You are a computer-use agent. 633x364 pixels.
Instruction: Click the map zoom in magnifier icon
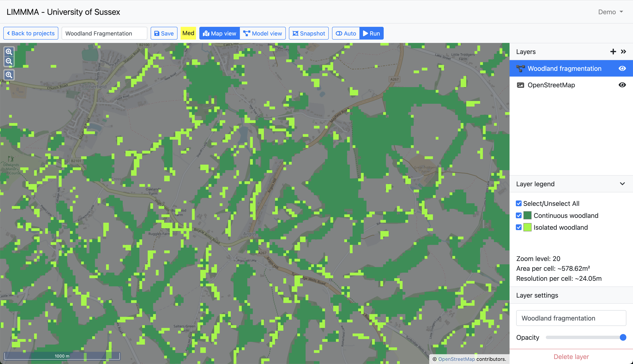point(9,52)
